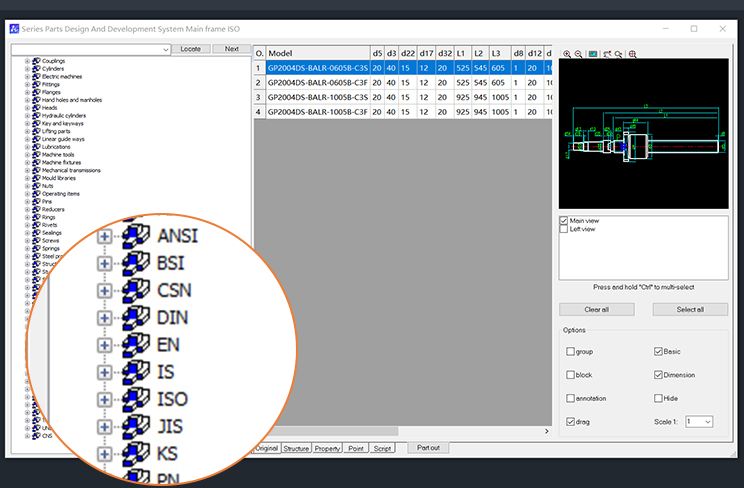Viewport: 744px width, 488px height.
Task: Click the Nuts folder icon in tree
Action: click(36, 186)
